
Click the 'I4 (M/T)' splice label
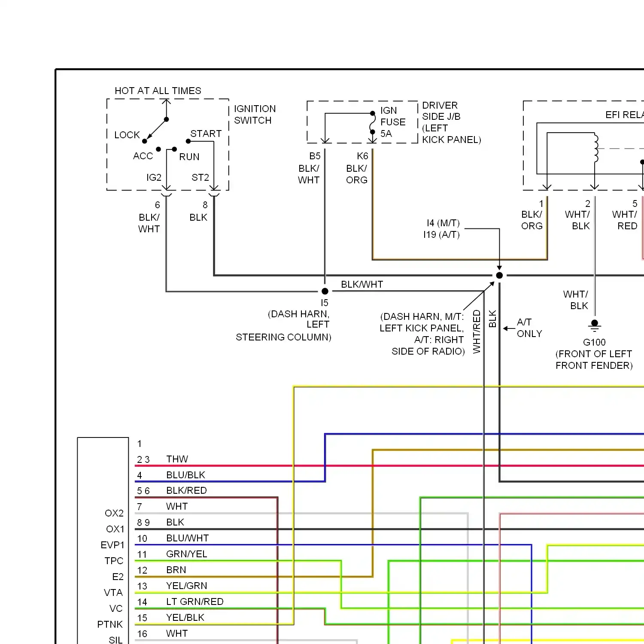[x=443, y=223]
